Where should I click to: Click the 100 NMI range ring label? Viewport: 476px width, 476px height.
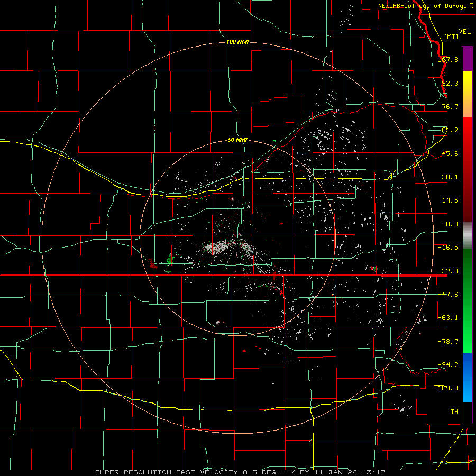click(237, 42)
